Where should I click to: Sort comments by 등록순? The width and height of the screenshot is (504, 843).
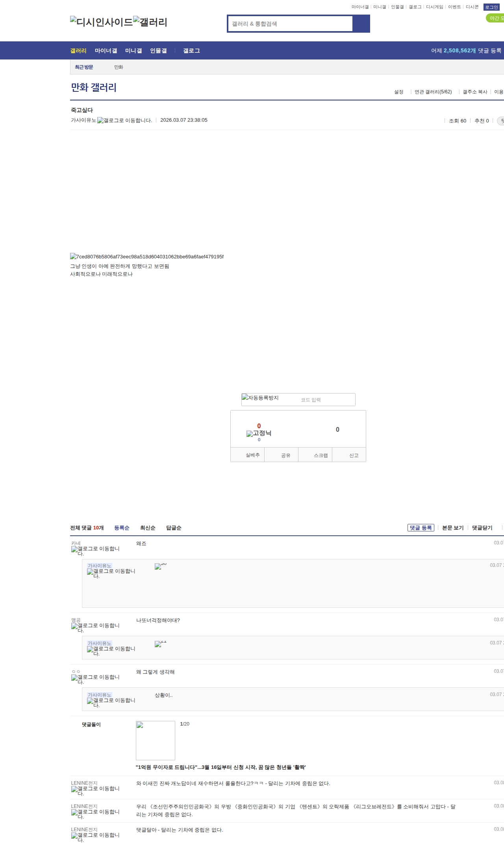122,528
